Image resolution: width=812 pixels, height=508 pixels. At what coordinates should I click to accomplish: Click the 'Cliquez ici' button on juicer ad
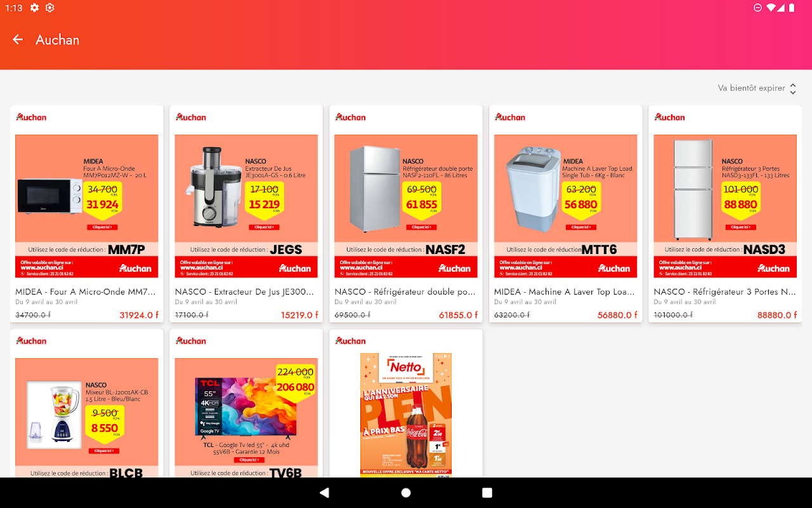pos(262,227)
